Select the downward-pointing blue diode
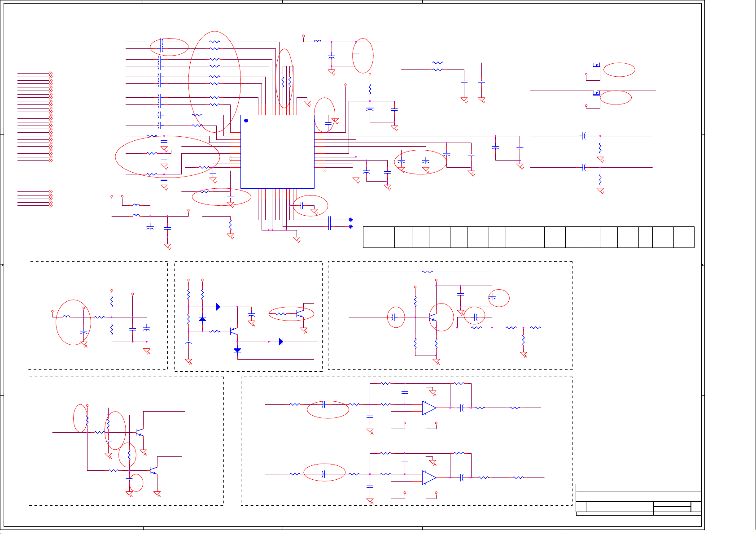 (x=237, y=350)
